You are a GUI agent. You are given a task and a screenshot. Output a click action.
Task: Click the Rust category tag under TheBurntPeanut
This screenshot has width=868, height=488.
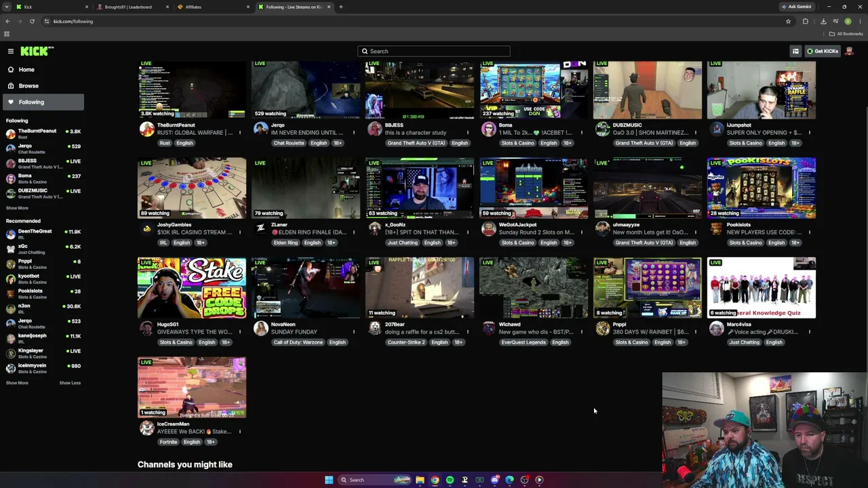click(x=165, y=144)
